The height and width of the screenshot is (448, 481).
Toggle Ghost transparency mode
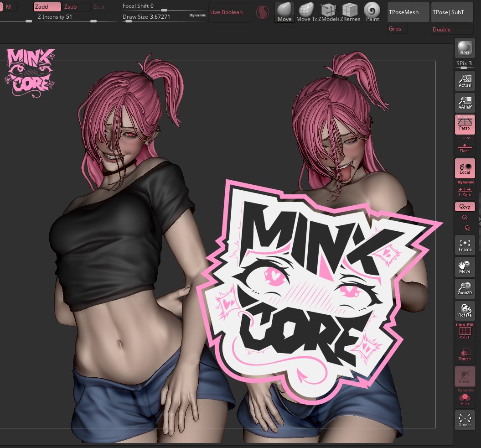(x=465, y=376)
